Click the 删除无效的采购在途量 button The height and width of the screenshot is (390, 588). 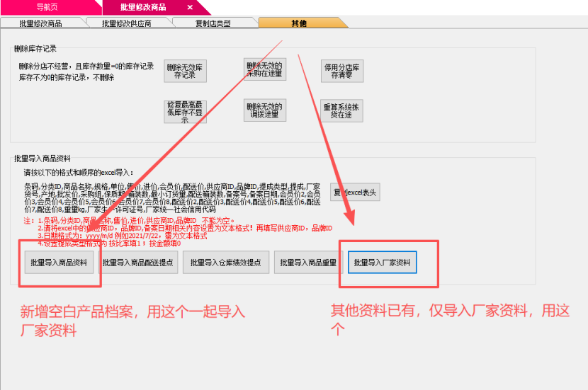coord(265,69)
